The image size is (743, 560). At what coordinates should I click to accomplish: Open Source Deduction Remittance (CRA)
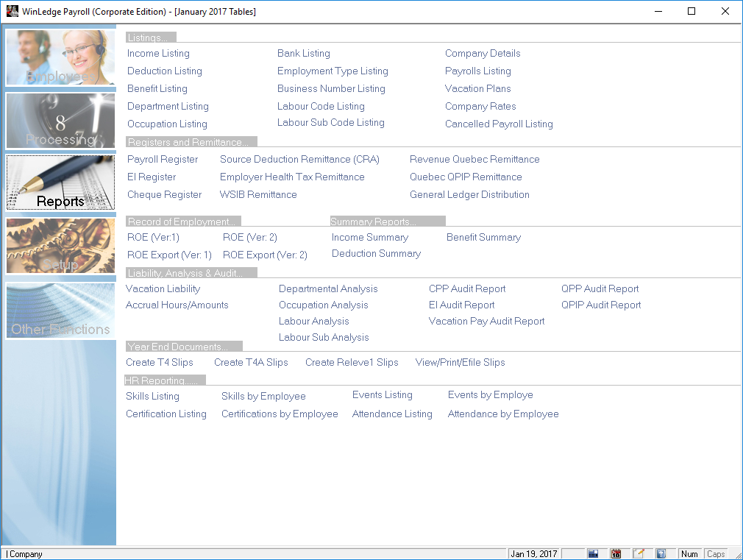[299, 160]
